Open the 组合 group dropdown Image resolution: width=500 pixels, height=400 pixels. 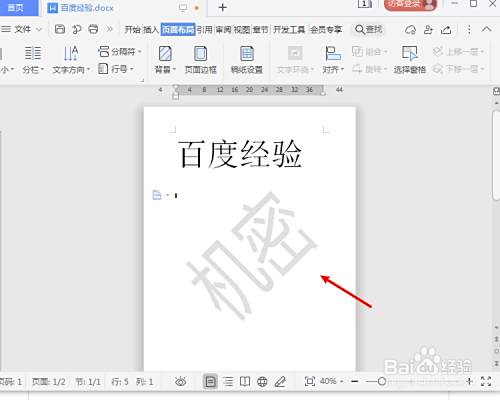[x=370, y=52]
